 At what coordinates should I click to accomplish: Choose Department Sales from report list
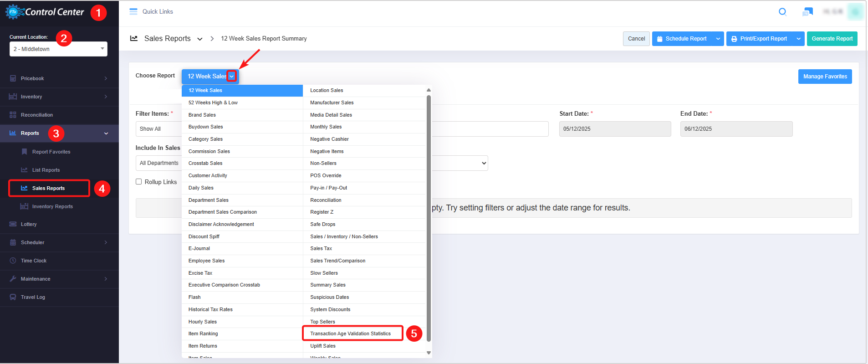pyautogui.click(x=209, y=200)
